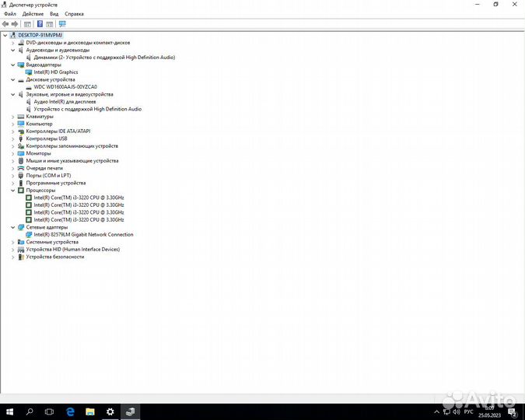Expand Программные устройства category
The image size is (525, 420).
pyautogui.click(x=13, y=183)
